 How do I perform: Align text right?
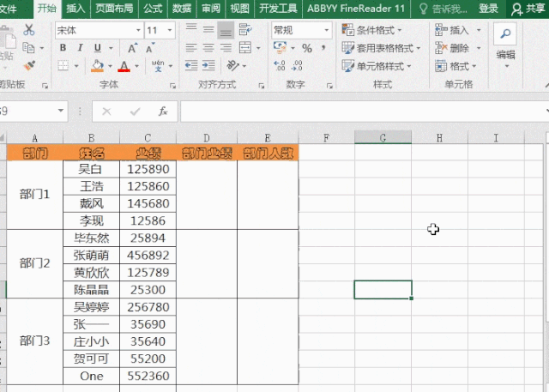[226, 47]
